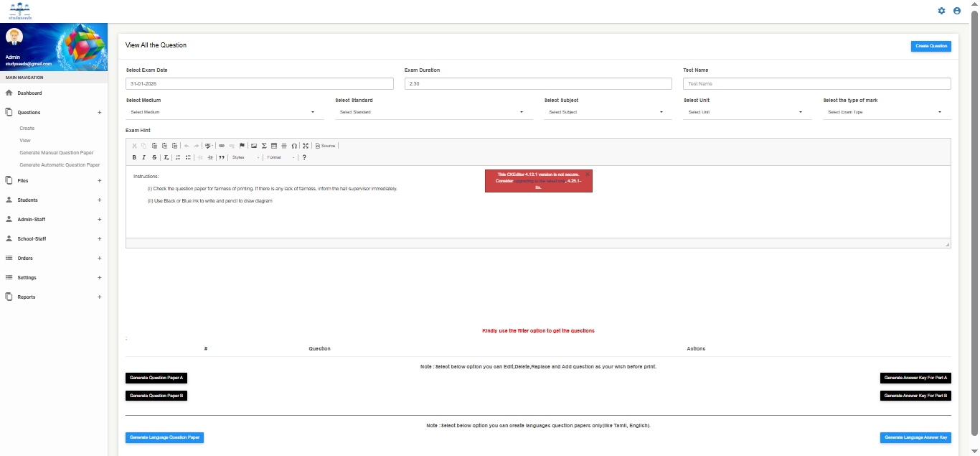Toggle bold formatting in the Exam Hint editor

[134, 157]
